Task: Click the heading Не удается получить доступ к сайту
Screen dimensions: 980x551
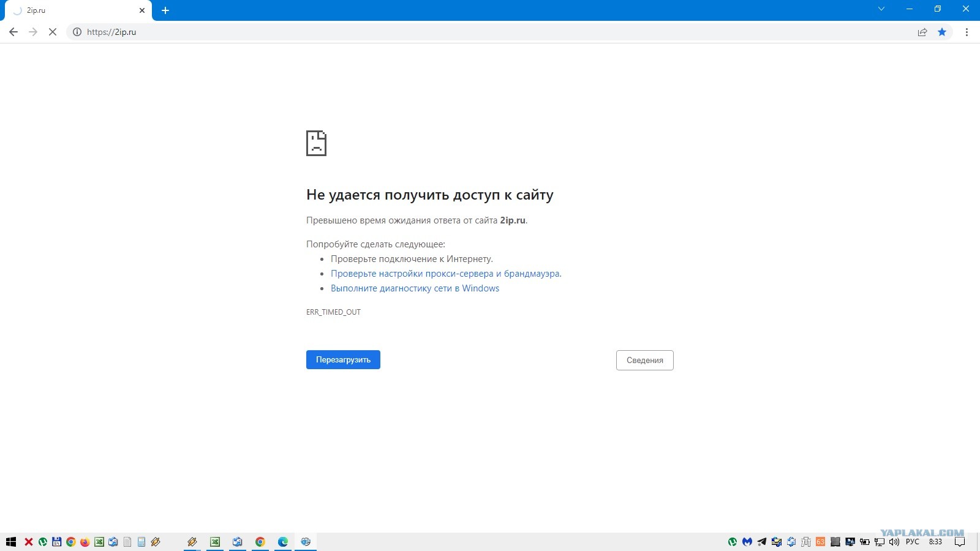Action: pyautogui.click(x=430, y=195)
